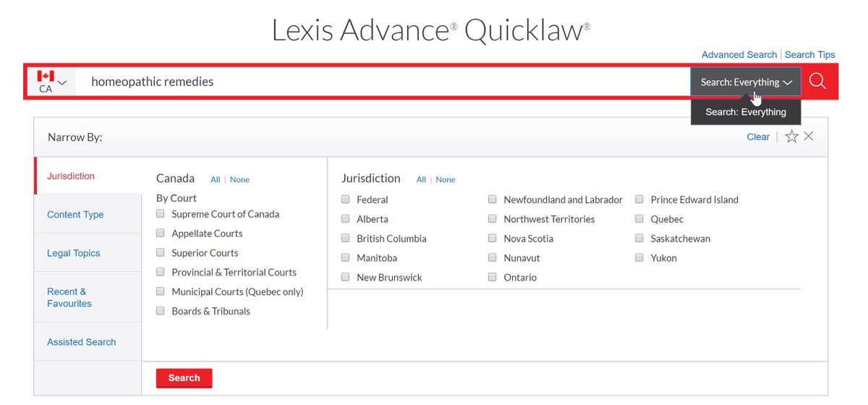868x405 pixels.
Task: Tick the Boards & Tribunals checkbox
Action: point(160,311)
